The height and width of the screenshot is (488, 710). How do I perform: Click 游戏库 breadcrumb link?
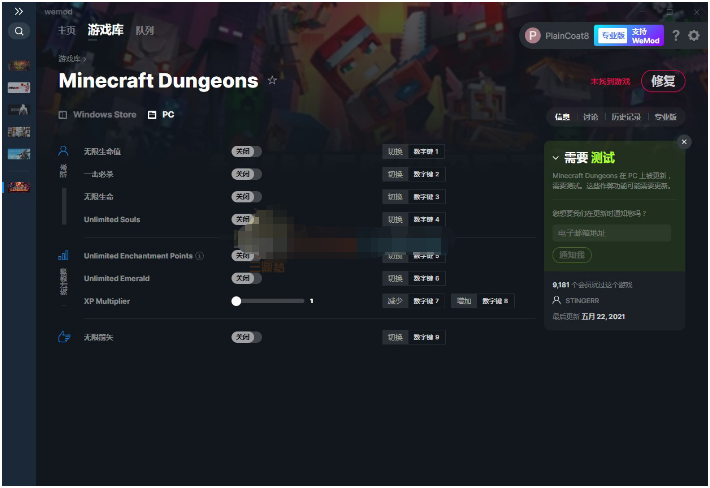(69, 58)
